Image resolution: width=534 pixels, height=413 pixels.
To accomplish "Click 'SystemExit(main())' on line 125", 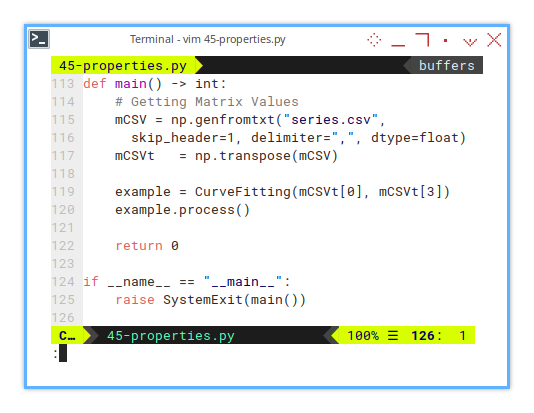I will (234, 300).
